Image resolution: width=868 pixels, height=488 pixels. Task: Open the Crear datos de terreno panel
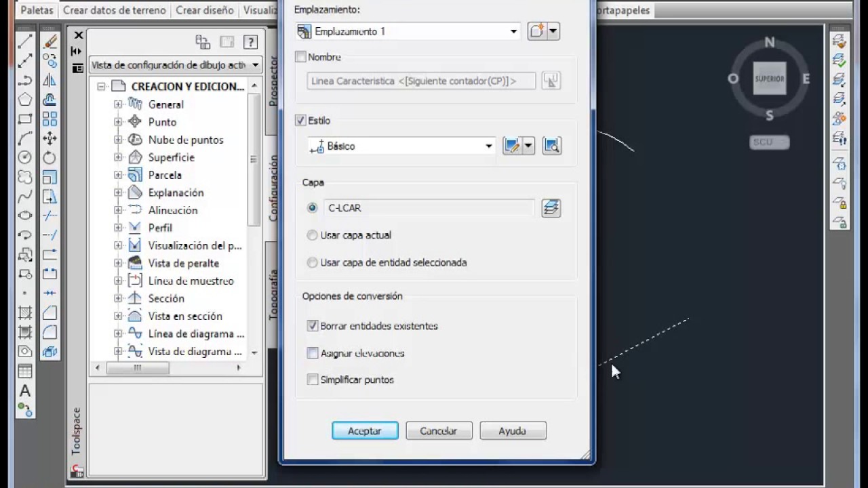point(115,10)
